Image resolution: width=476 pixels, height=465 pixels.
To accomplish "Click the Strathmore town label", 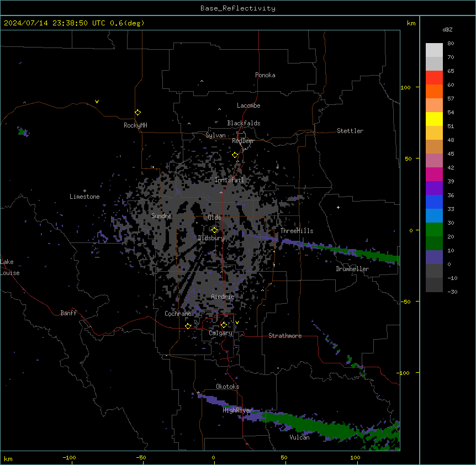I will click(285, 336).
